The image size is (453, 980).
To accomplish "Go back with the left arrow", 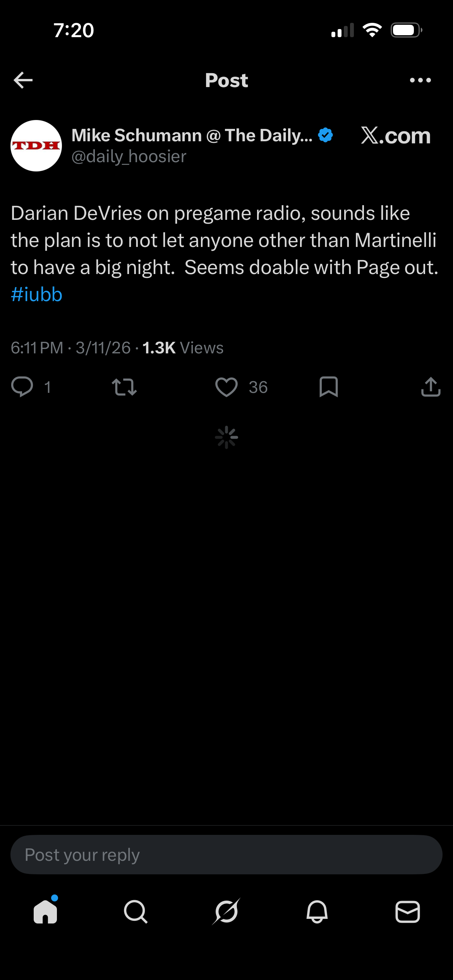I will pos(23,81).
